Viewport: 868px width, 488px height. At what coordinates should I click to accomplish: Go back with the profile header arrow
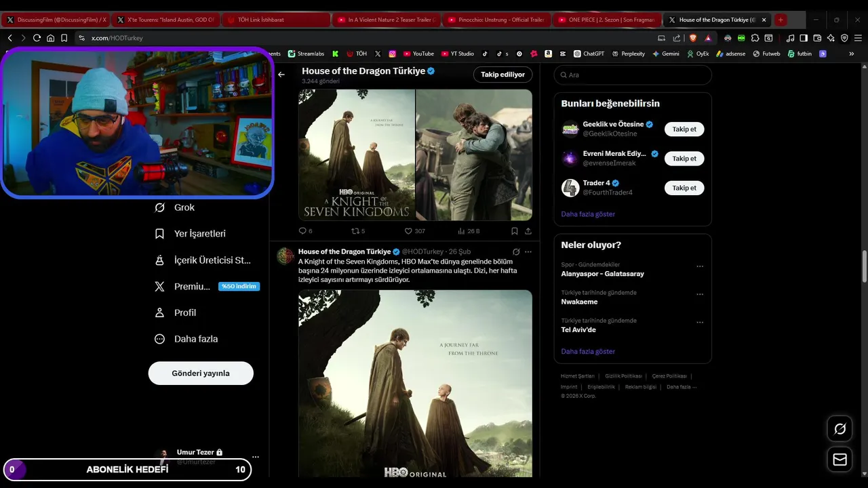281,75
